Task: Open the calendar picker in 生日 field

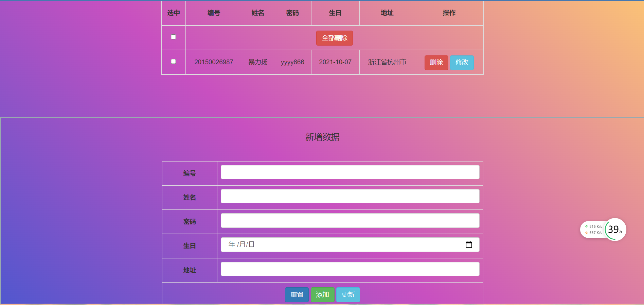Action: (469, 244)
